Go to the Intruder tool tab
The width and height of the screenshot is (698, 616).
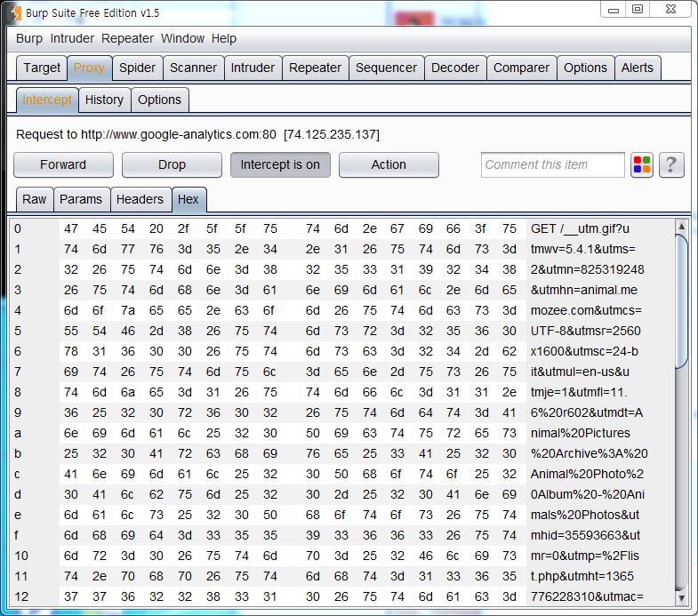253,68
